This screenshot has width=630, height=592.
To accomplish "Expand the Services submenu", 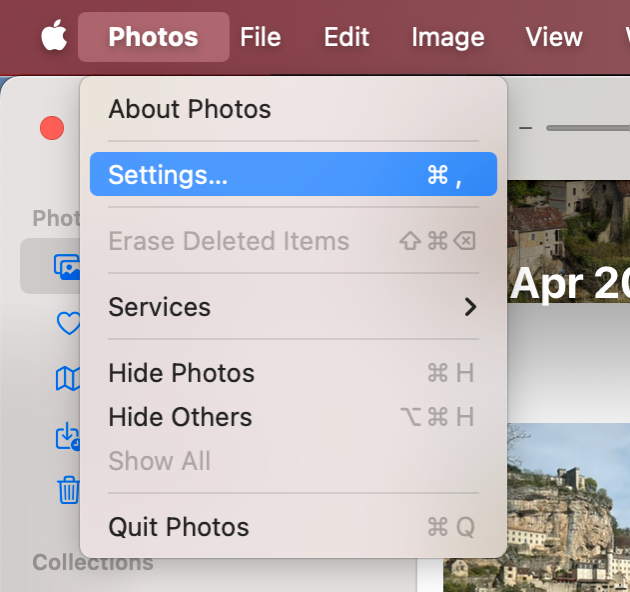I will (293, 307).
